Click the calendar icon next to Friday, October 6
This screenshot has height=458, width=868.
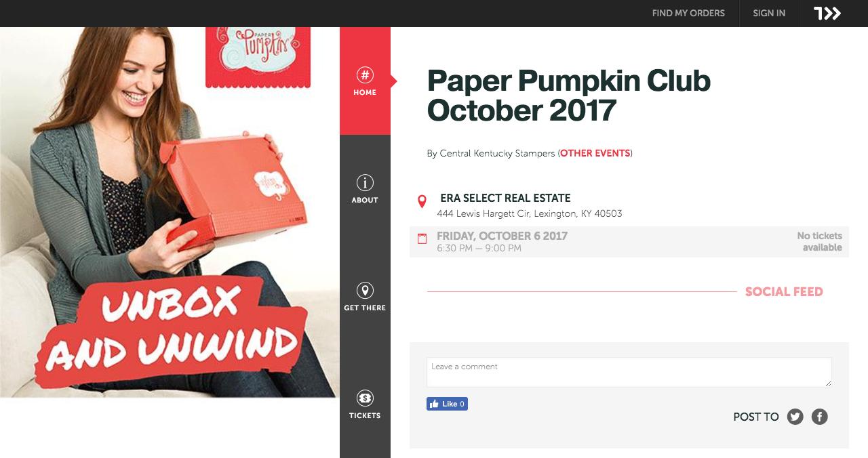(x=422, y=238)
